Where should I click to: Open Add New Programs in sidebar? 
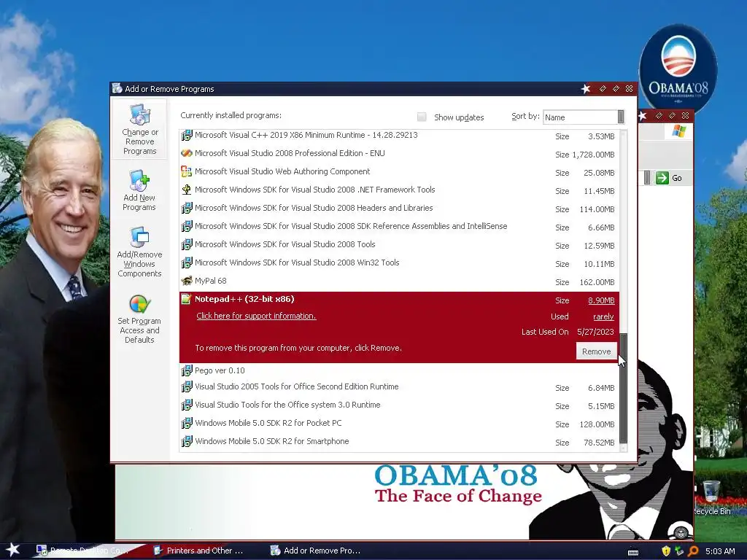pos(139,190)
